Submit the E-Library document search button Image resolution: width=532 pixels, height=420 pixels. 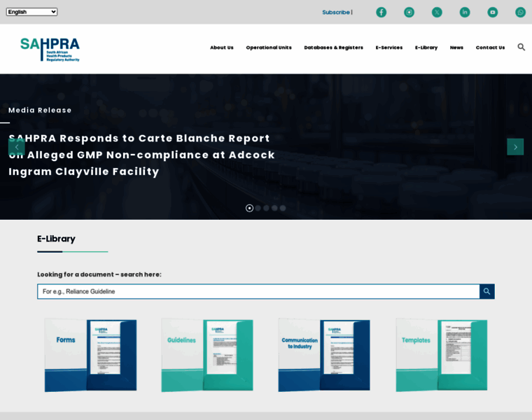pyautogui.click(x=486, y=291)
